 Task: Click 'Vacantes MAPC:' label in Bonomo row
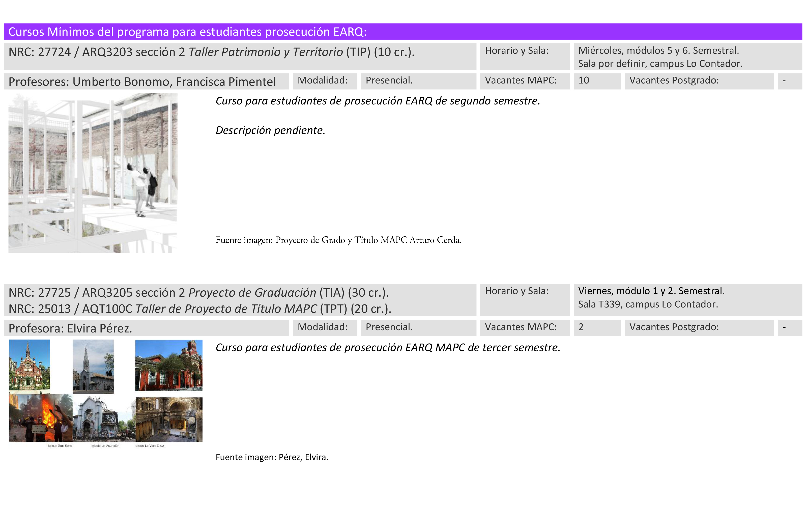coord(521,80)
